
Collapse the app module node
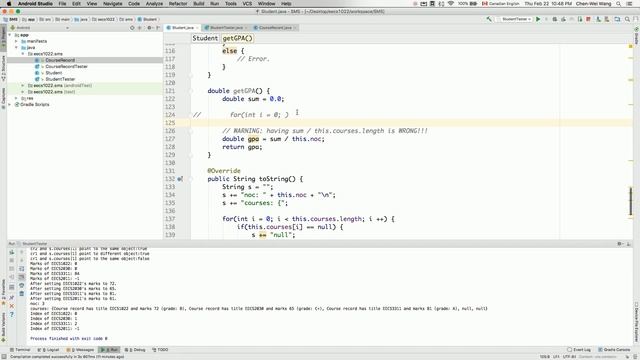[x=10, y=35]
